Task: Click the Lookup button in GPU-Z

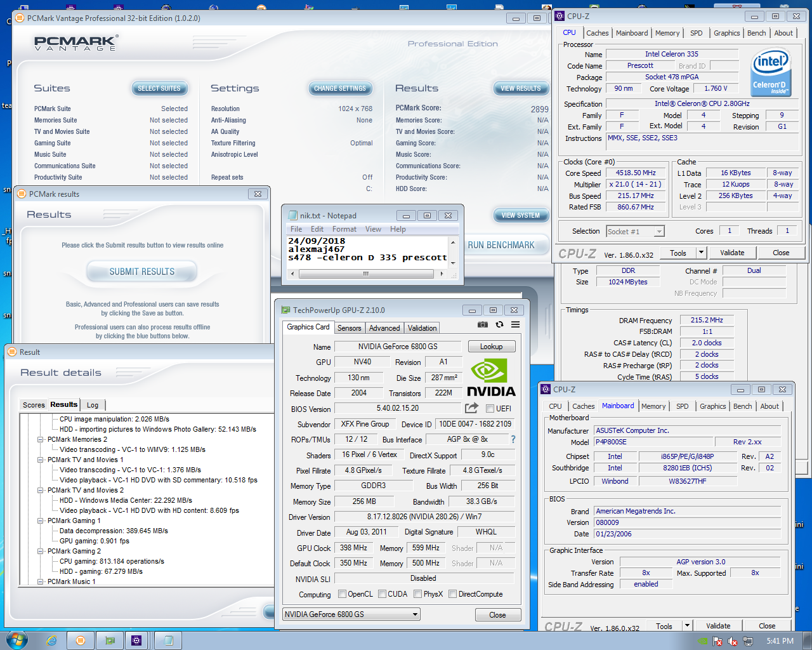Action: click(x=491, y=347)
